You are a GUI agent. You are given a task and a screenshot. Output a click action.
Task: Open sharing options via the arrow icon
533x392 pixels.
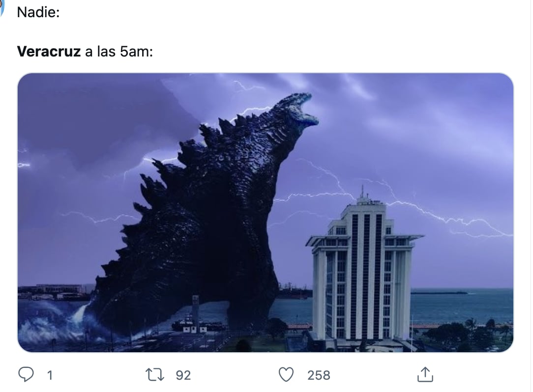coord(426,374)
